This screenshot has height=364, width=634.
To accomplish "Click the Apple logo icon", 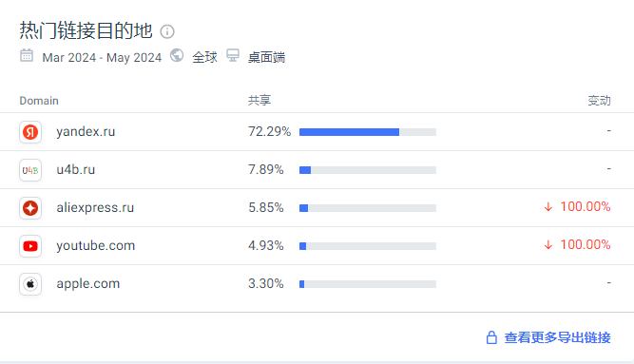I will (30, 284).
